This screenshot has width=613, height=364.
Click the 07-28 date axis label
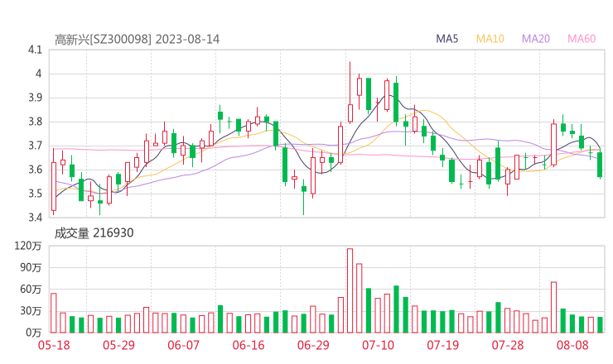508,345
